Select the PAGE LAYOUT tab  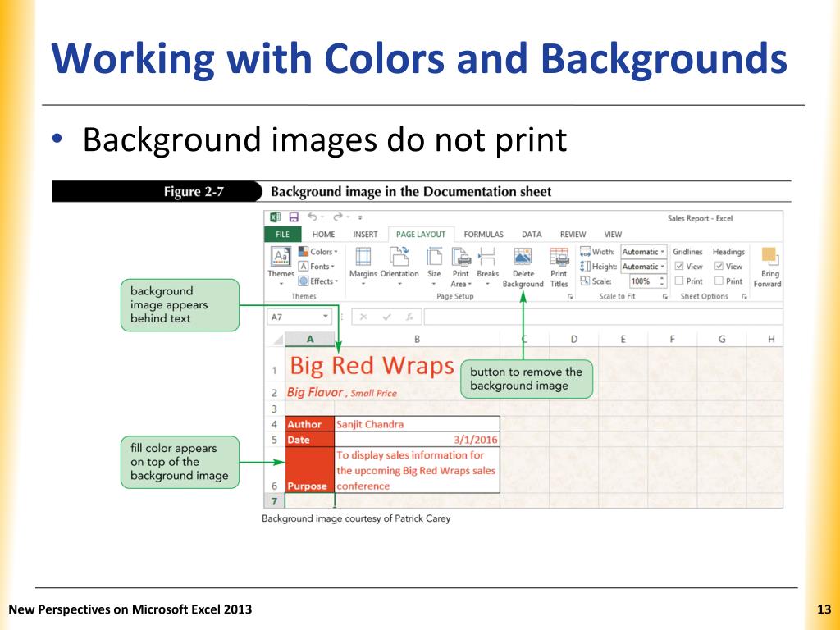tap(421, 234)
